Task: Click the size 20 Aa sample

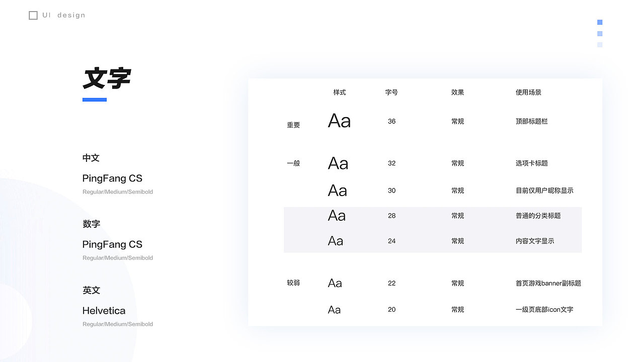Action: (x=334, y=310)
